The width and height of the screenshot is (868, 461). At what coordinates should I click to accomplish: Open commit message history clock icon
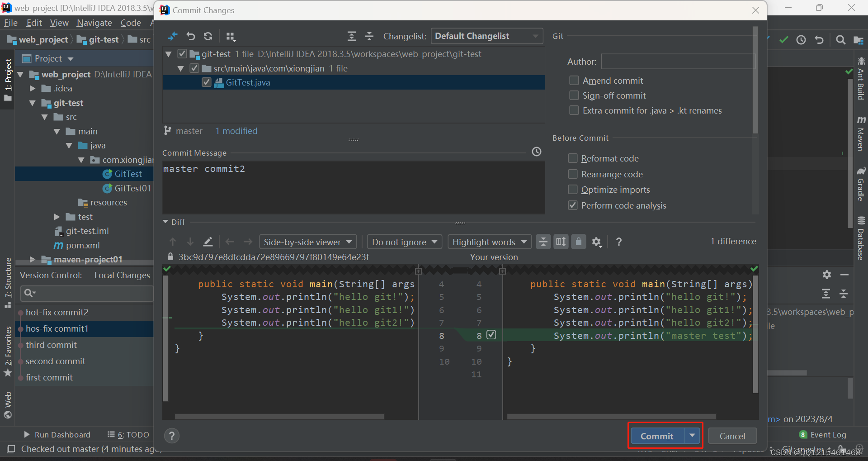point(537,152)
